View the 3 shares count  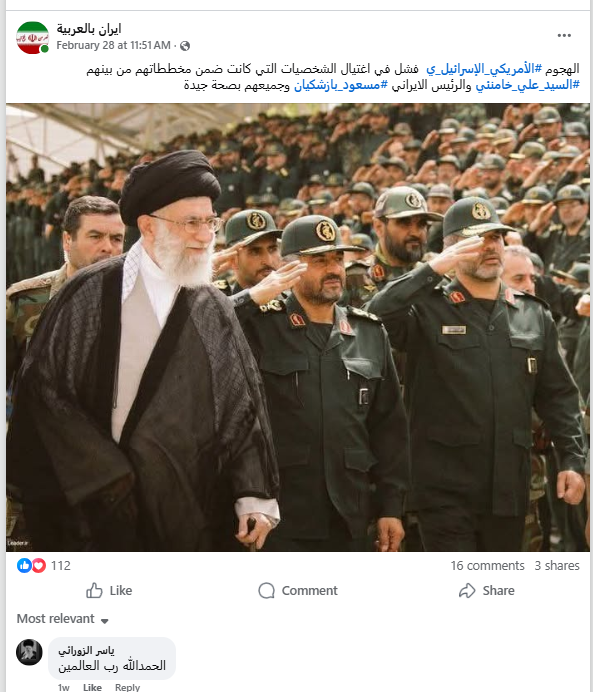[557, 565]
